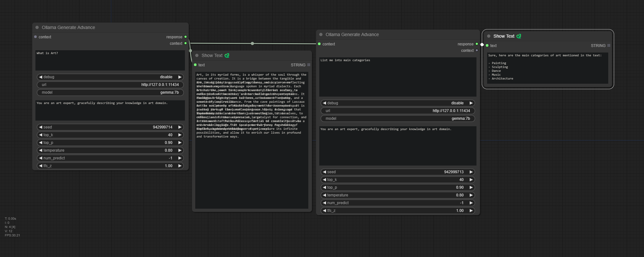The height and width of the screenshot is (257, 644).
Task: Click the model field on right Ollama node
Action: [x=398, y=119]
